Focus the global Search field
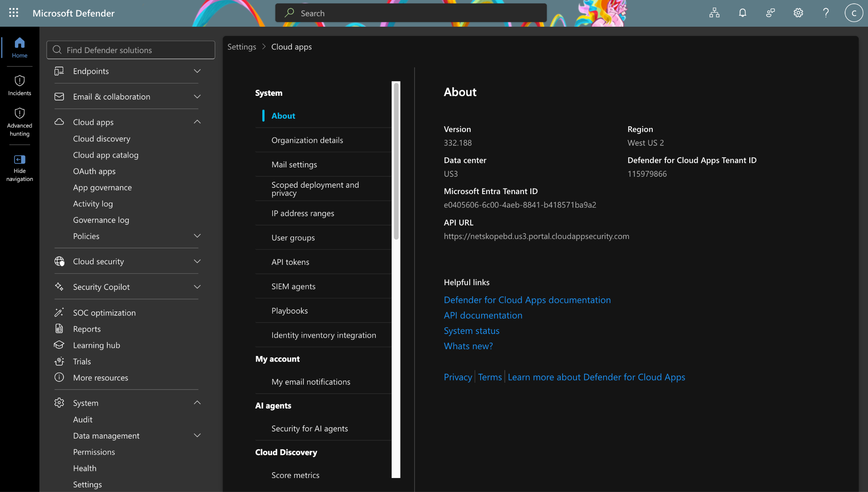 pos(411,13)
